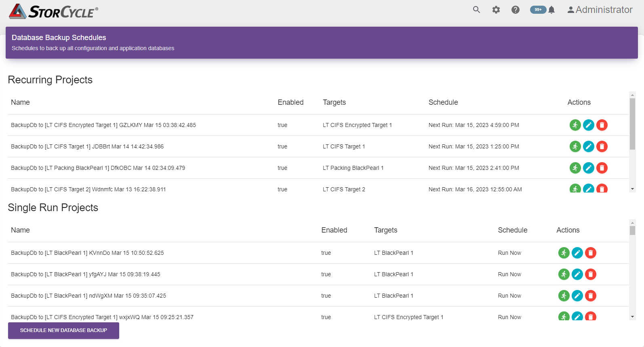Delete the JDBBrt recurring backup

pyautogui.click(x=602, y=146)
